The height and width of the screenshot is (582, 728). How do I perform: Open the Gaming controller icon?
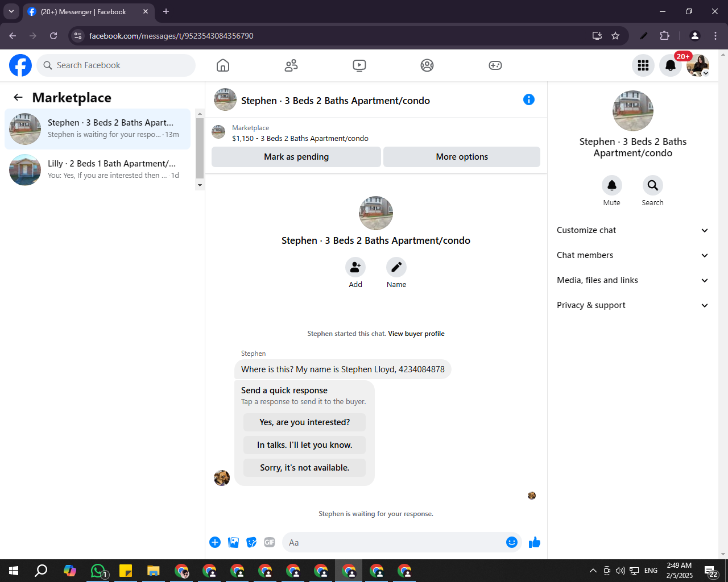coord(495,65)
